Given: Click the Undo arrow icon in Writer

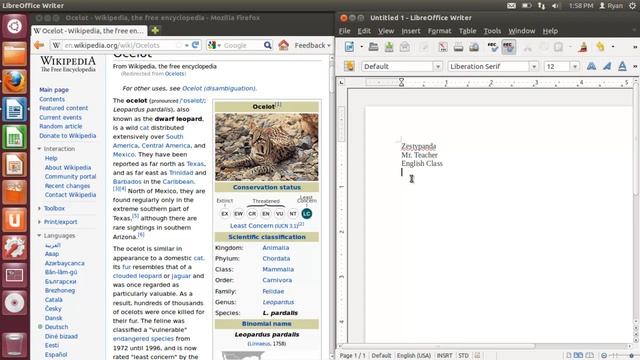Looking at the screenshot, I should click(x=600, y=47).
